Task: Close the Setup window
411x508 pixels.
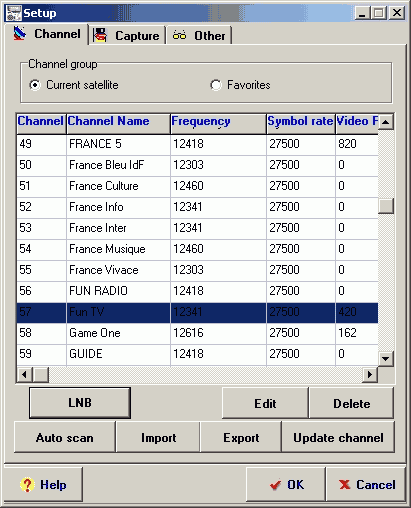Action: 397,13
